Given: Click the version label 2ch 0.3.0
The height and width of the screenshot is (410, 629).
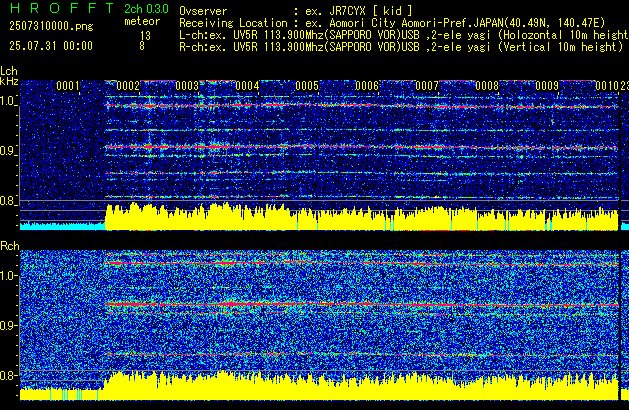Looking at the screenshot, I should tap(146, 9).
